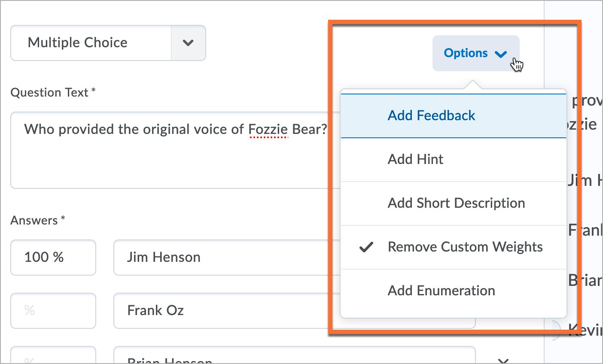Select the Add Short Description option
Screen dimensions: 603x364
click(x=456, y=203)
